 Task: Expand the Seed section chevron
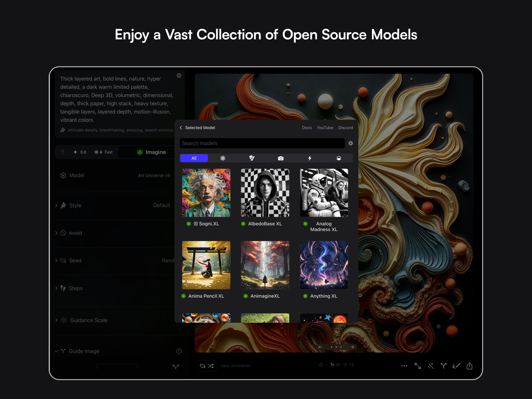pyautogui.click(x=56, y=260)
